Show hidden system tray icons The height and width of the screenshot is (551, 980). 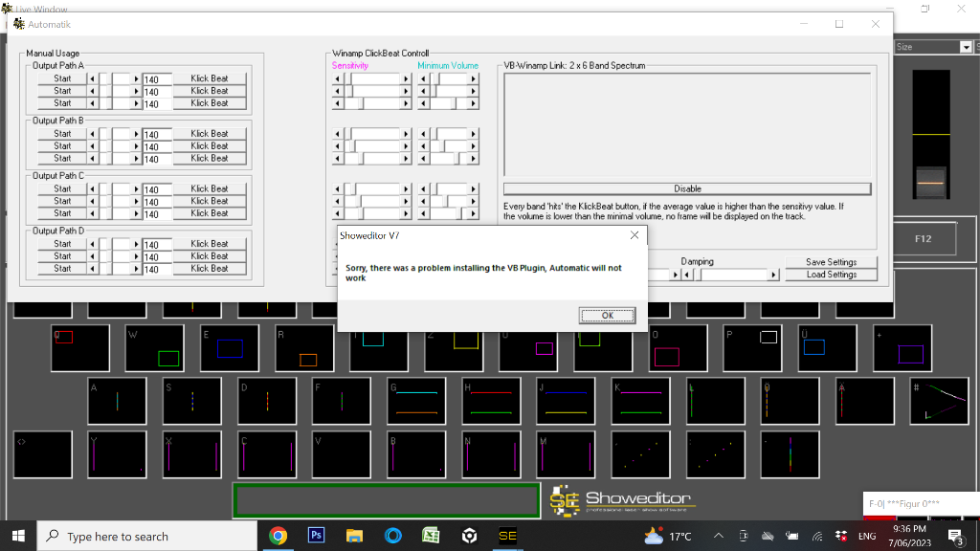(718, 536)
